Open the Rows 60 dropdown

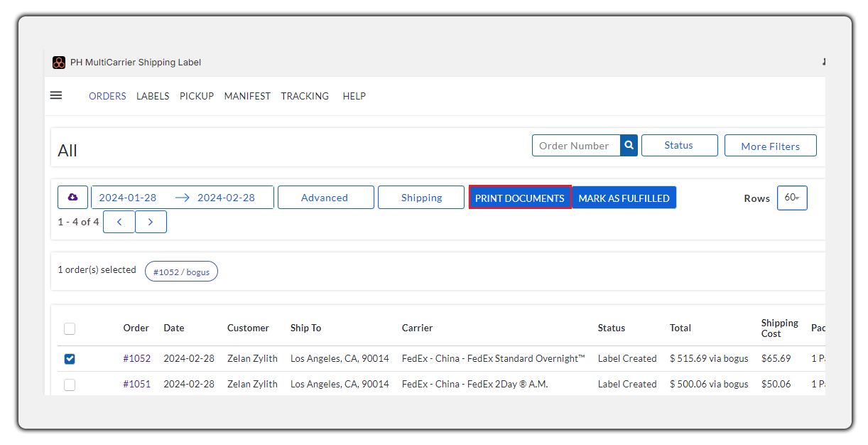click(792, 198)
